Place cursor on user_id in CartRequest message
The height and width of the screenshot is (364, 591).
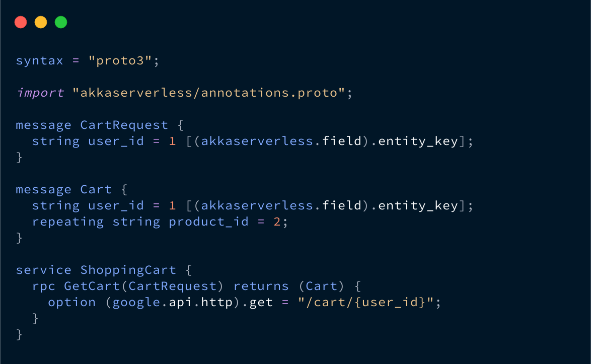[x=116, y=141]
